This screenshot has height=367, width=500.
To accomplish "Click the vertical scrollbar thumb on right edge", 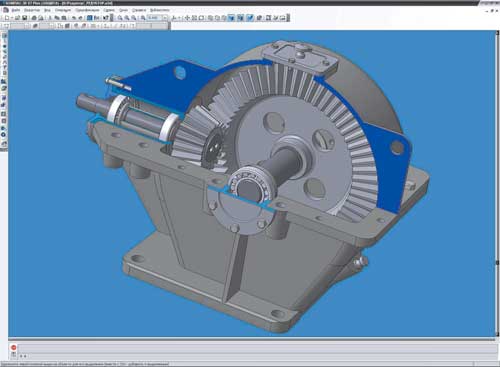I will [498, 263].
